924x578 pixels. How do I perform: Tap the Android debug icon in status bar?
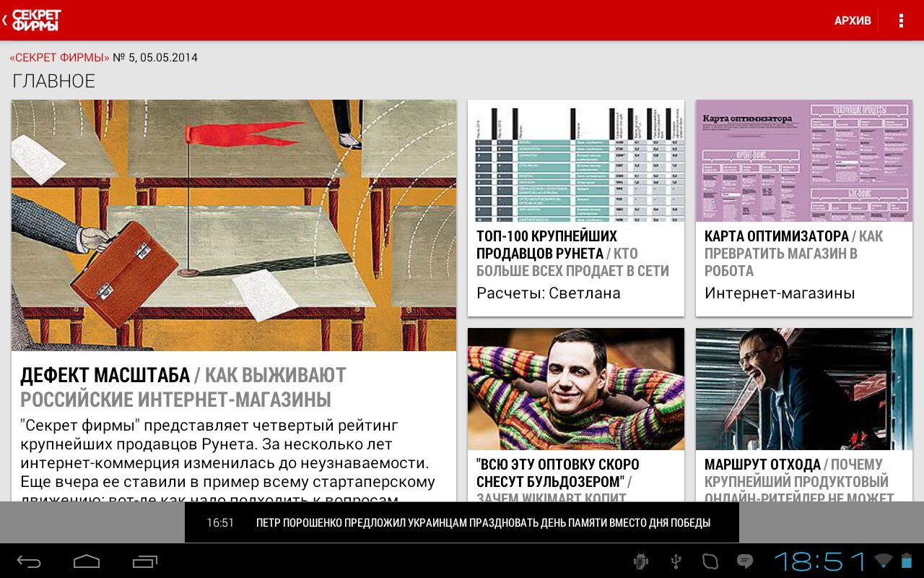[x=640, y=561]
